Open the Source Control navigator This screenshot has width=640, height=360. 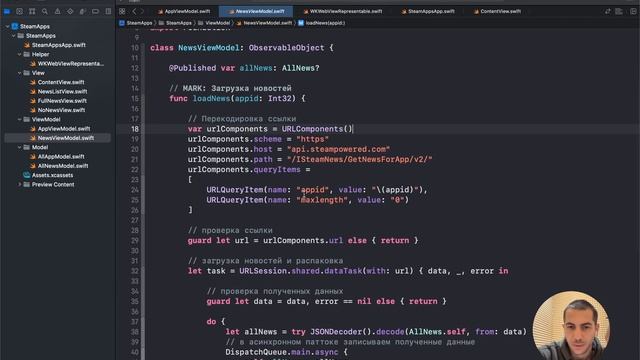[x=19, y=11]
